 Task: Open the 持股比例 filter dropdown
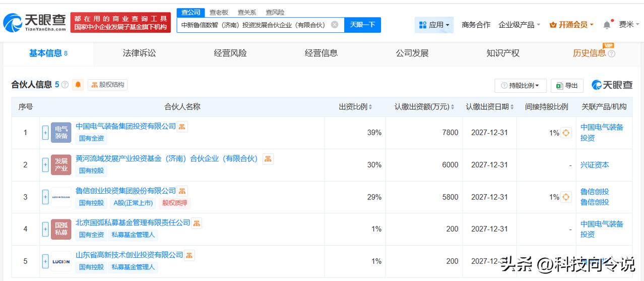click(x=521, y=86)
